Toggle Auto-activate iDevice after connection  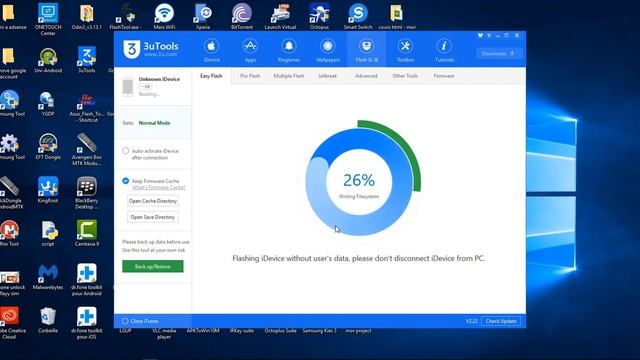point(125,151)
